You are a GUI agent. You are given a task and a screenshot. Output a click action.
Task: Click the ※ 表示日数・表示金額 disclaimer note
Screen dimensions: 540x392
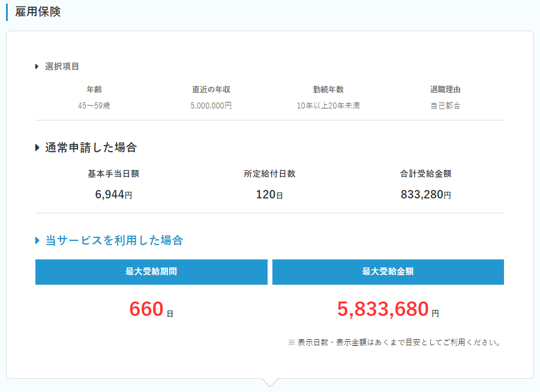point(394,342)
